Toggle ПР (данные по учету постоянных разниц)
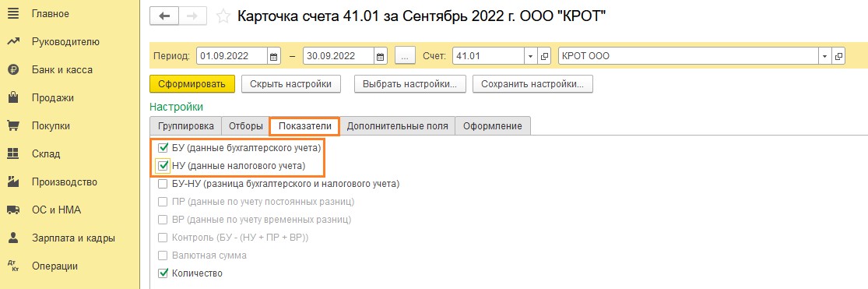This screenshot has width=868, height=289. tap(163, 202)
